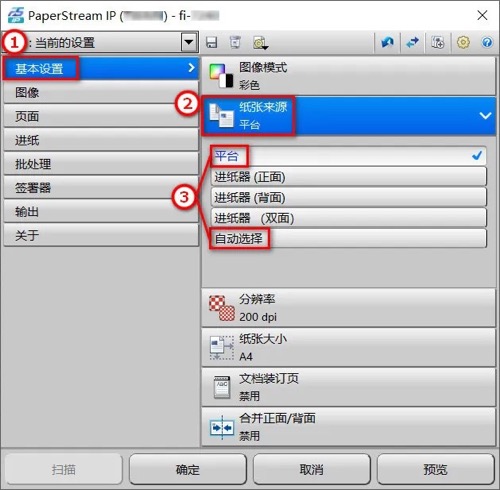This screenshot has width=500, height=490.
Task: Click the 纸张大小 paper size icon
Action: pyautogui.click(x=222, y=348)
